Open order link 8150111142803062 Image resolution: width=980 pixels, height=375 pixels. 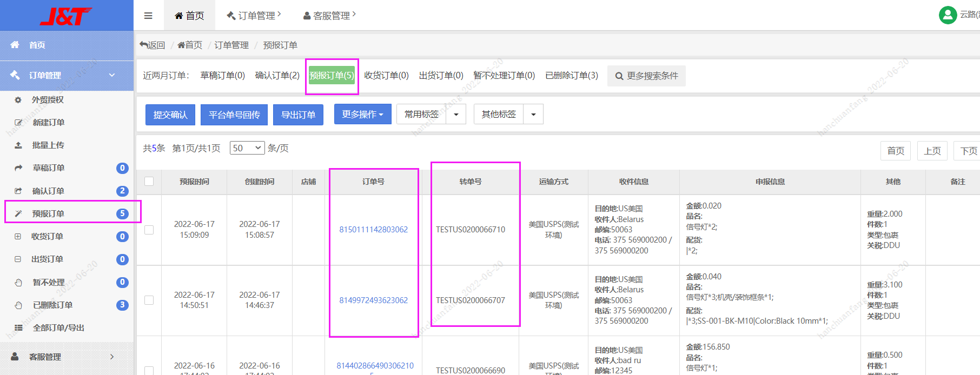[374, 230]
